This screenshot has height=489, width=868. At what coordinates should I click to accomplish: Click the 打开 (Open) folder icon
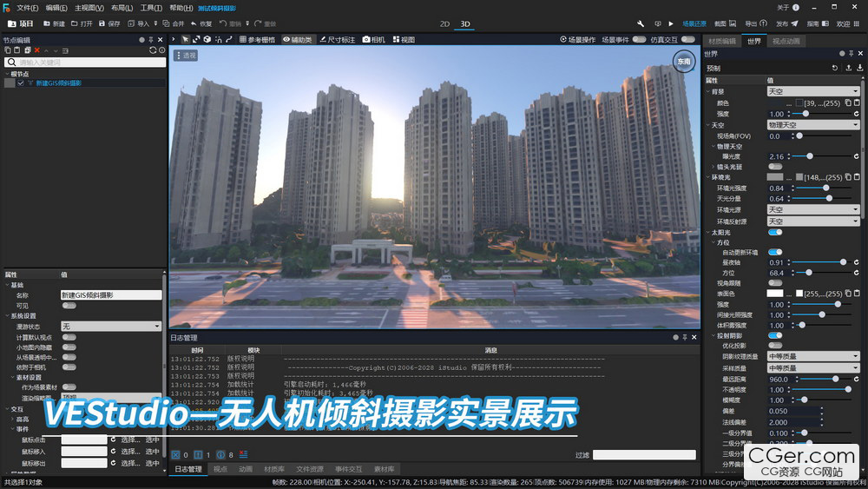[74, 23]
